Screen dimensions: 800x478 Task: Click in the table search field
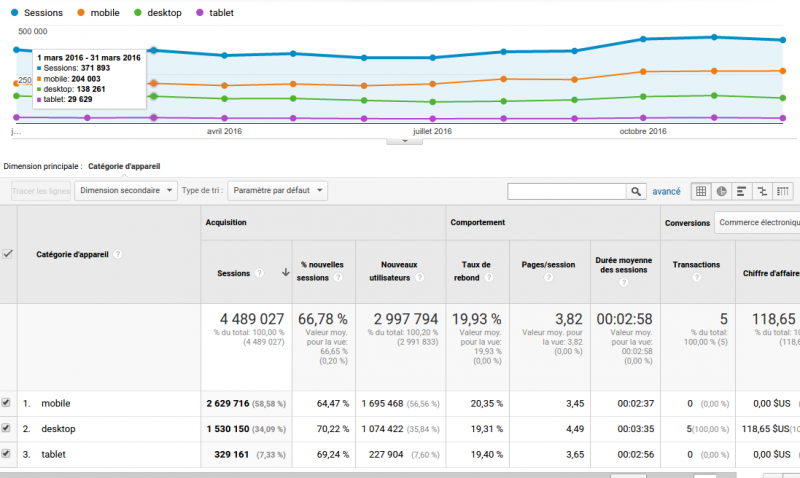pyautogui.click(x=567, y=191)
